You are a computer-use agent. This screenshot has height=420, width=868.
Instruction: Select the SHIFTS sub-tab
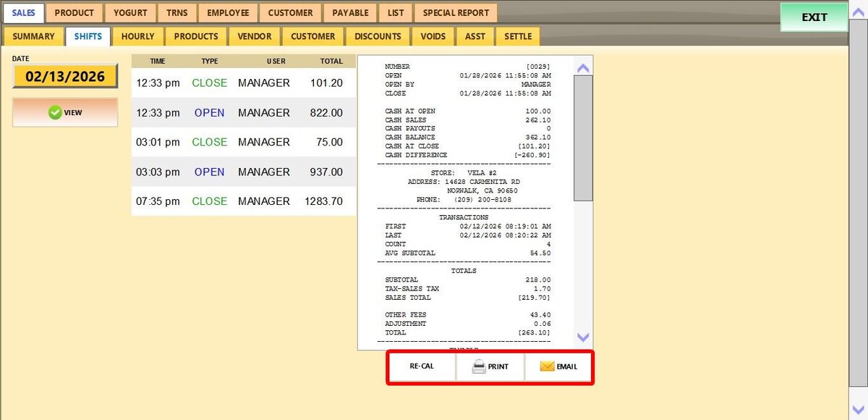88,36
